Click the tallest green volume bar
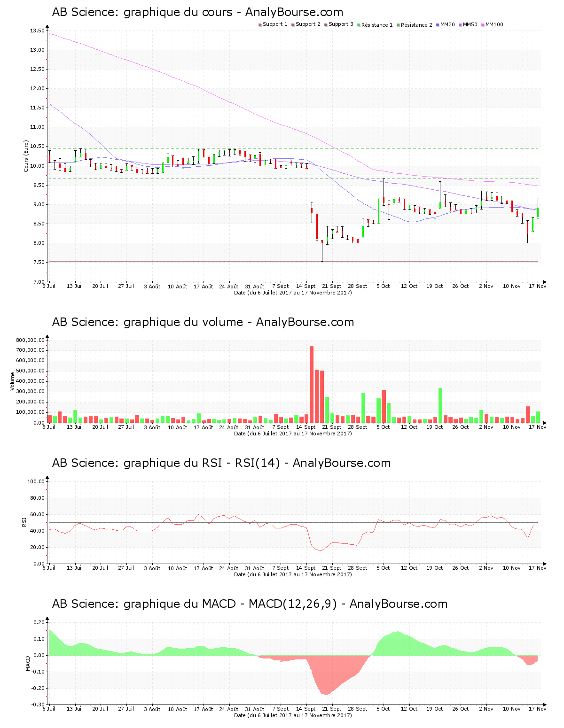 (x=440, y=405)
